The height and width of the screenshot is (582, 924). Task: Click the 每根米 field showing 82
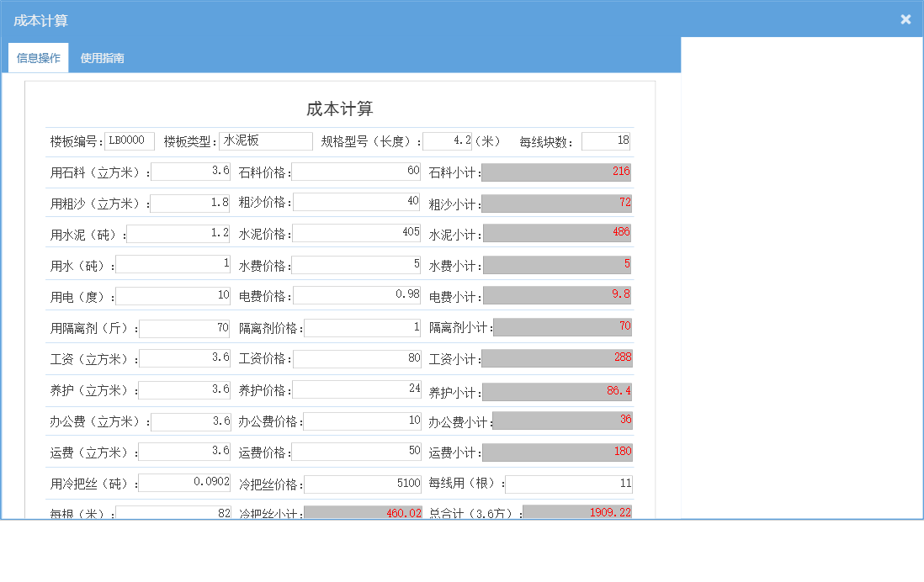[x=173, y=512]
